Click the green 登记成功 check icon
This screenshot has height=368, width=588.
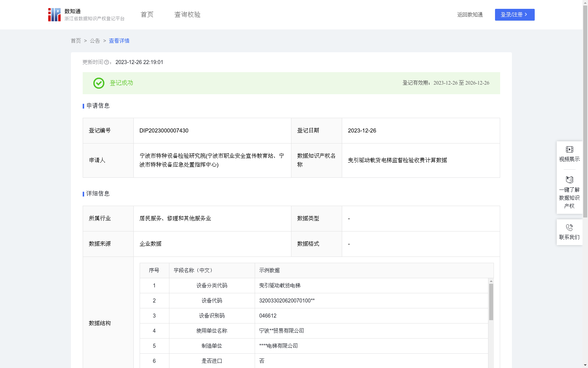tap(98, 83)
